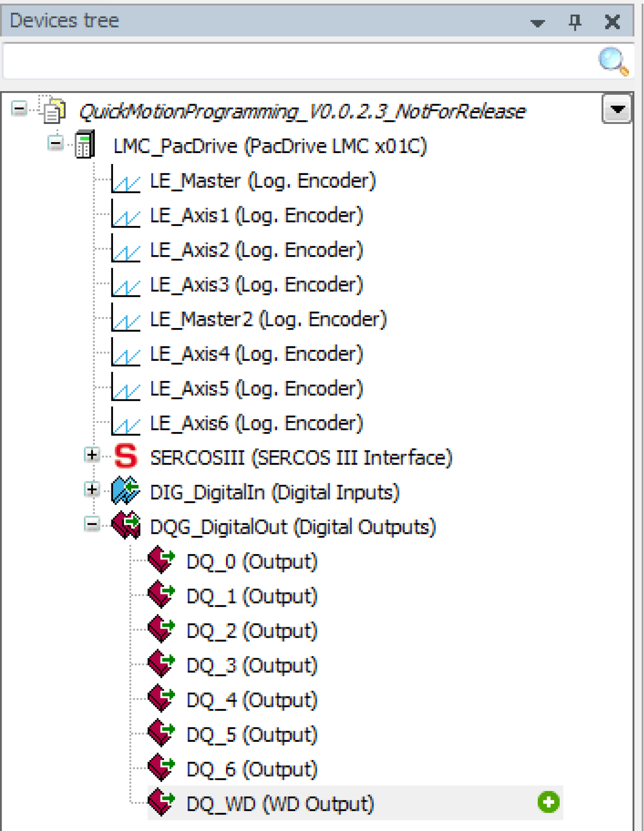Click the project document icon
This screenshot has width=644, height=831.
[x=53, y=109]
